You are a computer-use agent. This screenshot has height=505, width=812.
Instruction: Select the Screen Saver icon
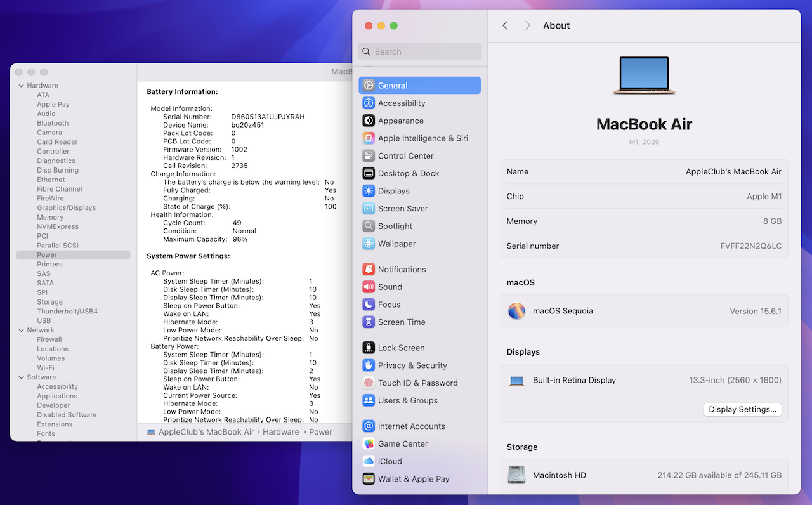369,208
